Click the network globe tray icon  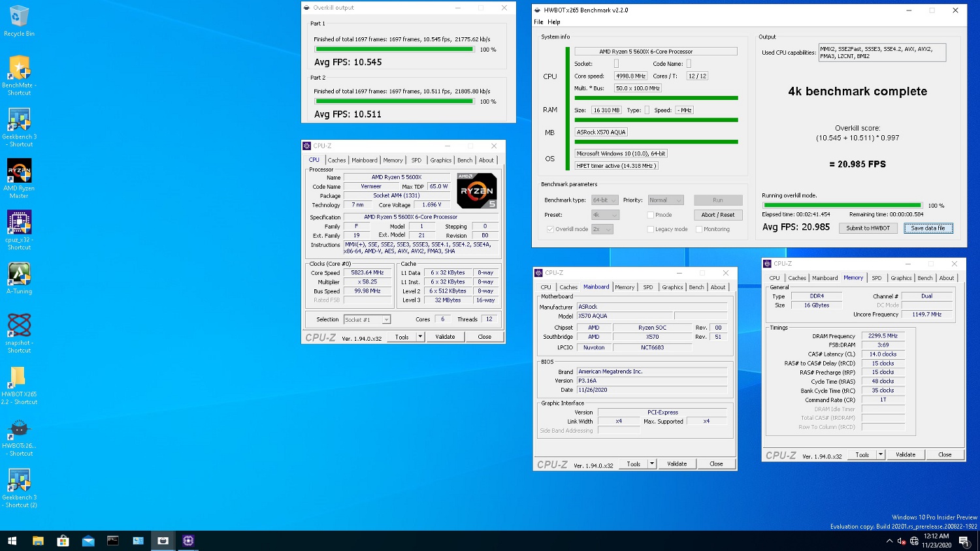tap(914, 541)
